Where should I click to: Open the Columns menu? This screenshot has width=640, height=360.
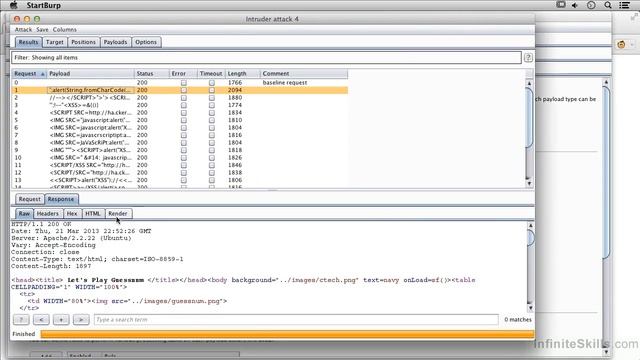(x=64, y=30)
